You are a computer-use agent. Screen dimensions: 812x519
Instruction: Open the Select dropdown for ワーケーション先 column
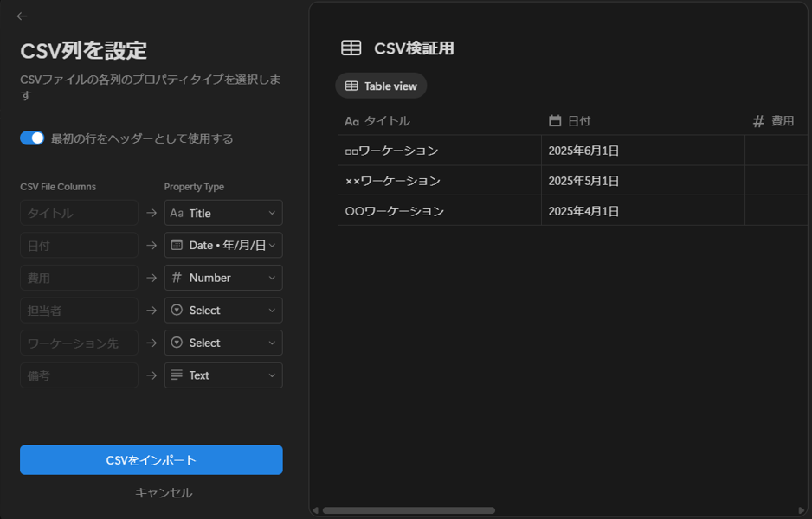click(x=223, y=343)
